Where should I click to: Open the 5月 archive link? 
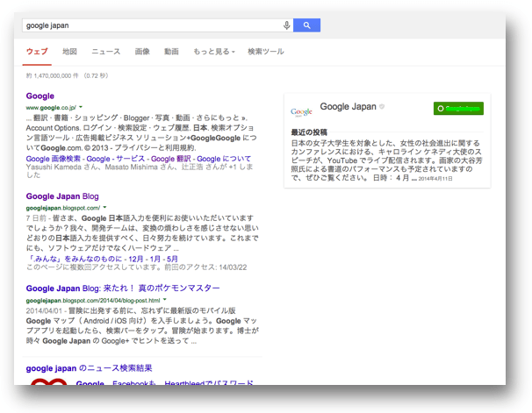tap(172, 259)
